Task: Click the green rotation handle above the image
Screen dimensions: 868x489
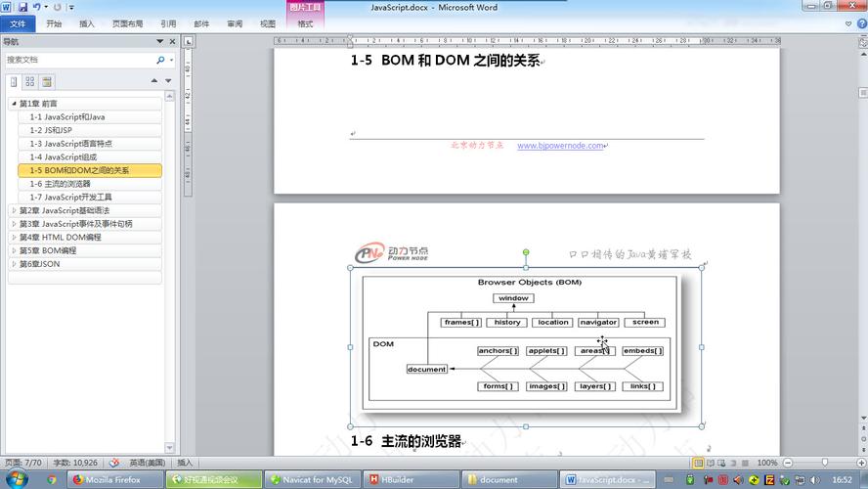Action: 526,252
